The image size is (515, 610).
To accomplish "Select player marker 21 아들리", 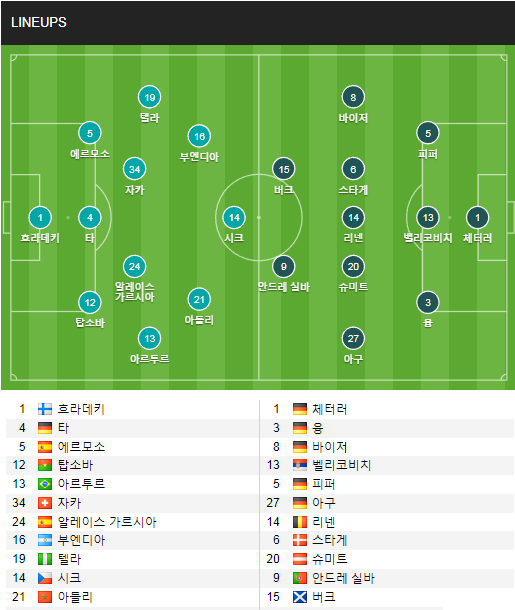I will pyautogui.click(x=199, y=300).
